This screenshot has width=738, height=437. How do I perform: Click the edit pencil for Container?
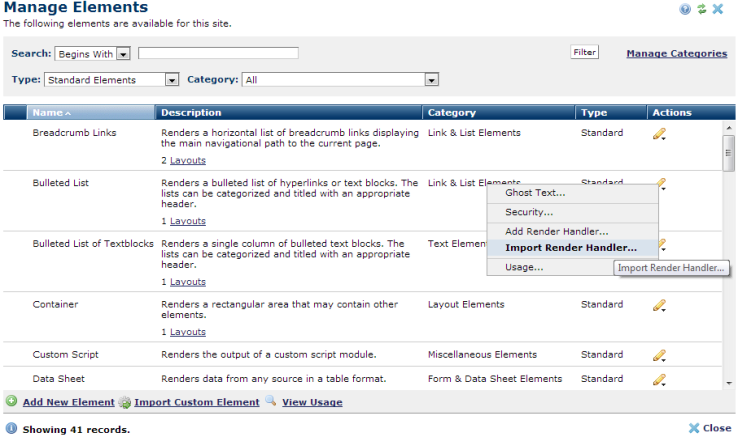(659, 305)
